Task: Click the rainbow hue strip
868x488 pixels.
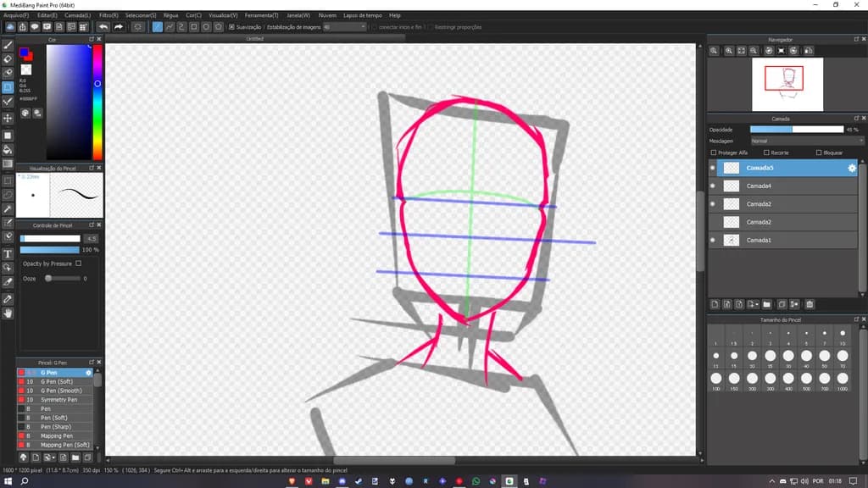Action: tap(97, 103)
